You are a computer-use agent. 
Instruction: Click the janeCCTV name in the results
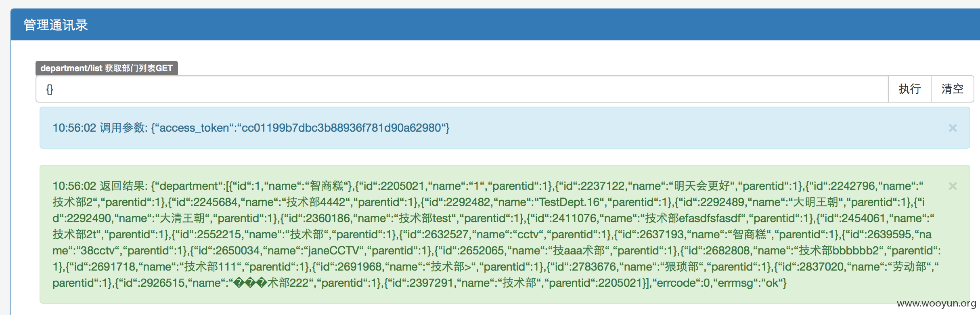[x=333, y=251]
